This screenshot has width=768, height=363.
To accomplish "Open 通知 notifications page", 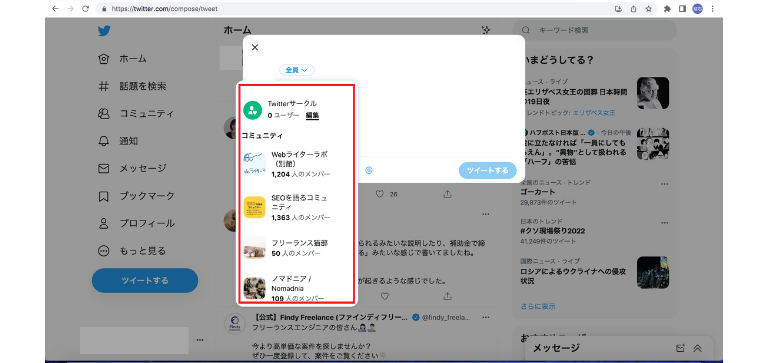I will pos(118,141).
